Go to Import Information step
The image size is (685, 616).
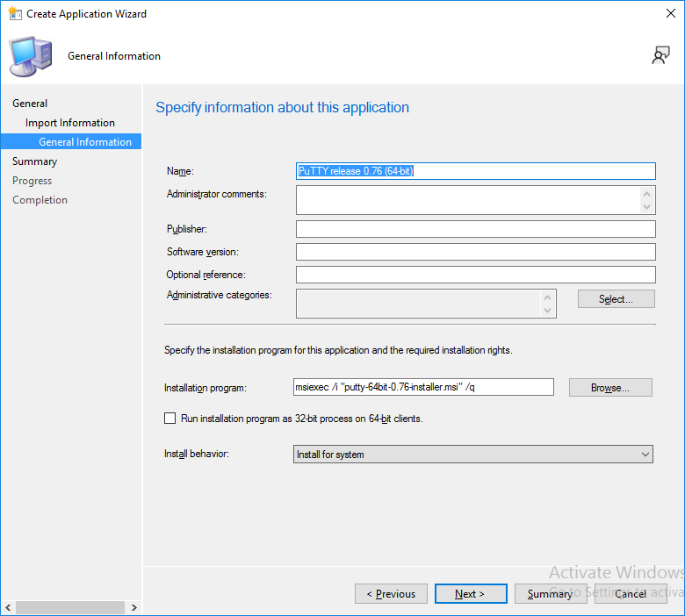pyautogui.click(x=70, y=123)
